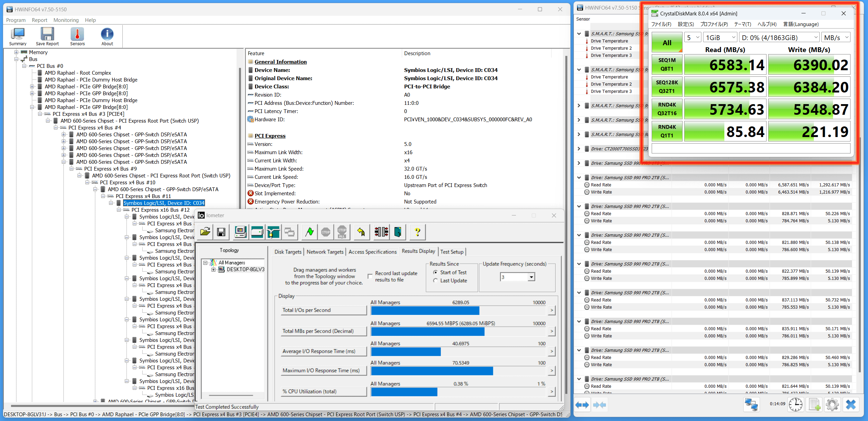Click the duplicate worker icon in Iometer
Screen dimensions: 868x421
(290, 232)
